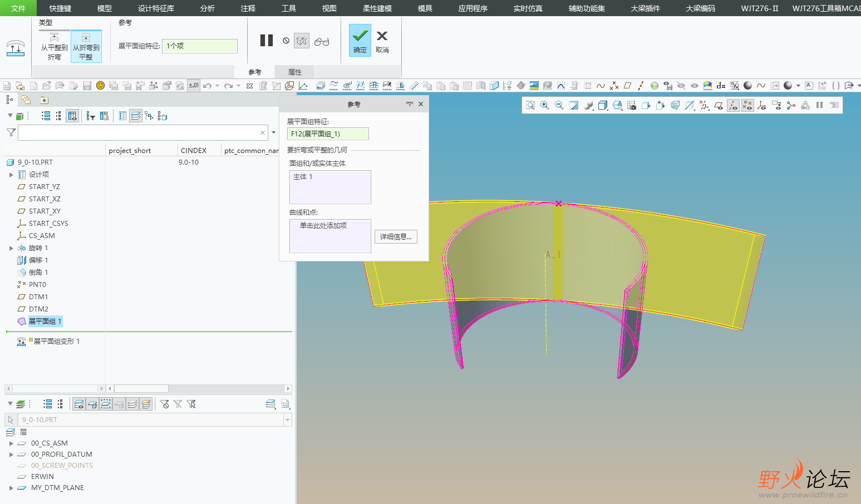Viewport: 861px width, 504px height.
Task: Click the model tree tab icon
Action: coord(9,100)
